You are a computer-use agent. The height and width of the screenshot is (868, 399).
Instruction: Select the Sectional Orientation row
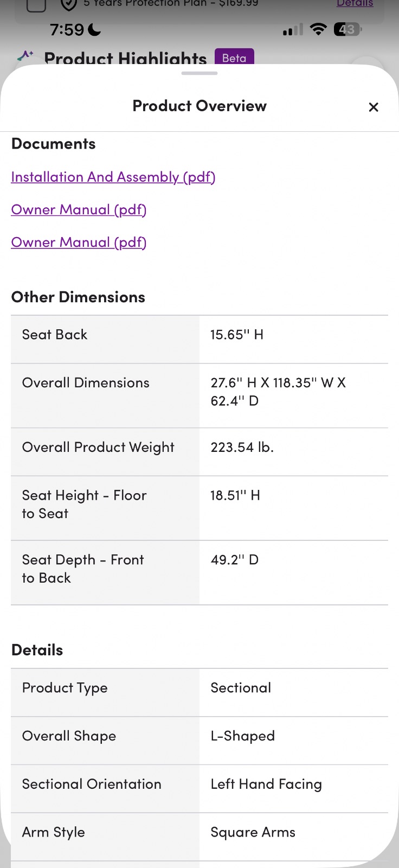(x=200, y=789)
